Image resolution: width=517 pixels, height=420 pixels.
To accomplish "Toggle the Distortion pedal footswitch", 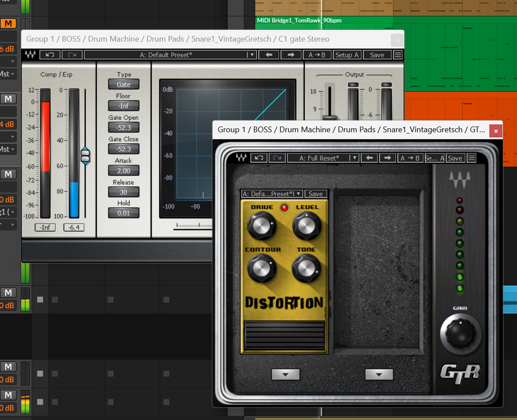I will tap(284, 336).
